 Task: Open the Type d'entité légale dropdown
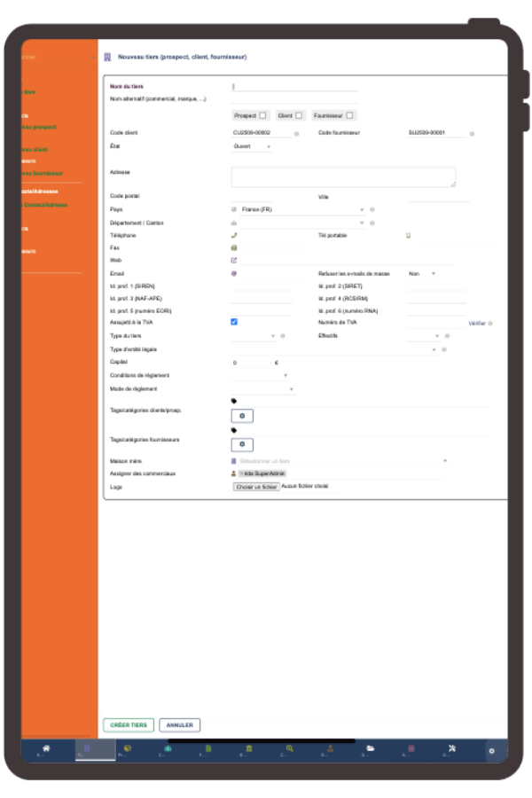(x=334, y=349)
